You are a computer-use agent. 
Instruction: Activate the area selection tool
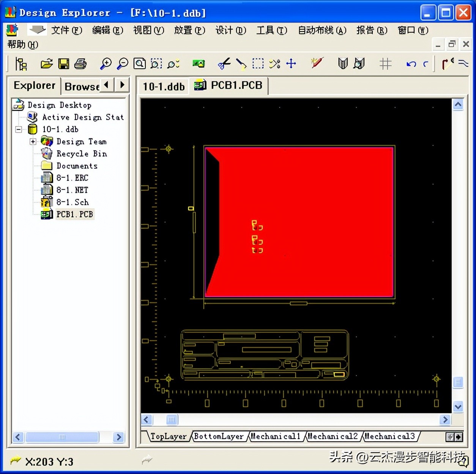pos(258,63)
